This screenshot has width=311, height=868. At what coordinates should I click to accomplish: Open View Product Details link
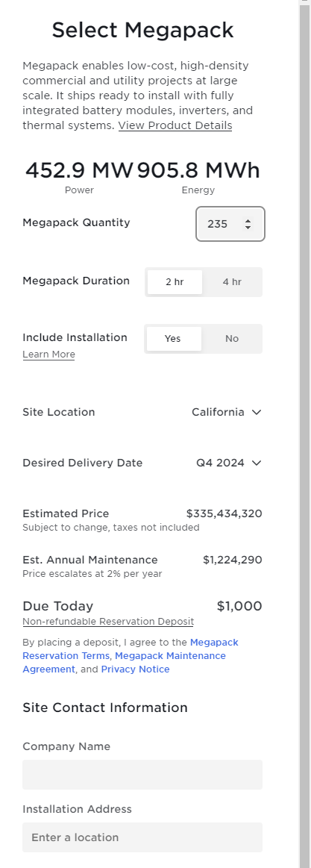pyautogui.click(x=175, y=125)
